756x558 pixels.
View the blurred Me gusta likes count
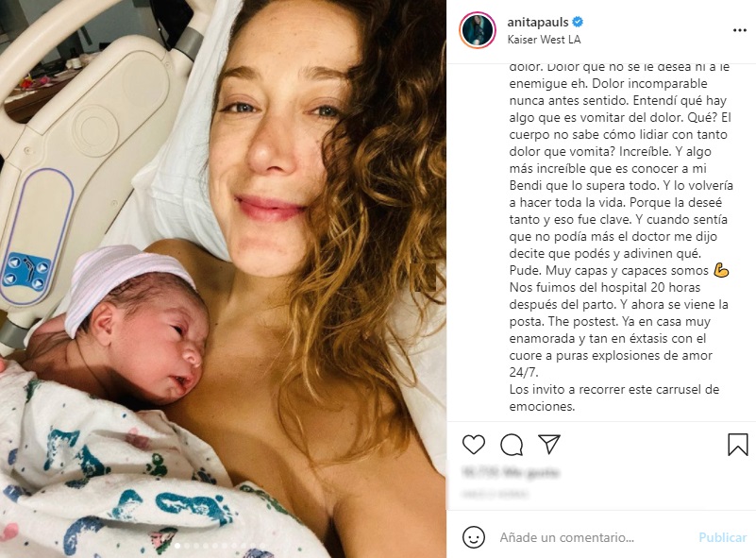pos(510,472)
